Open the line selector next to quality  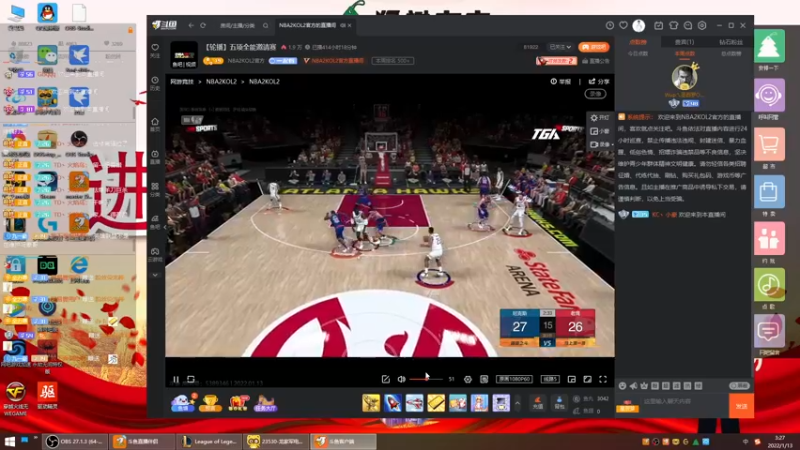coord(550,379)
